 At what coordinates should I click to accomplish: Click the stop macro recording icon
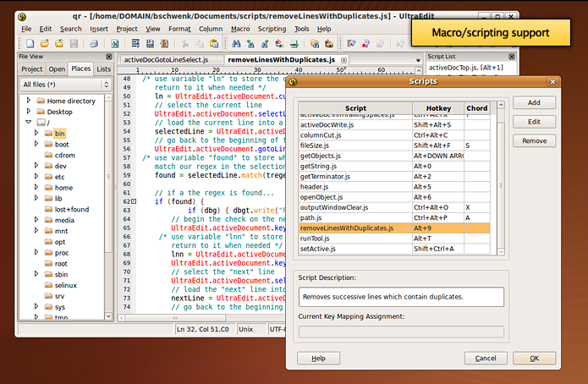pyautogui.click(x=365, y=44)
